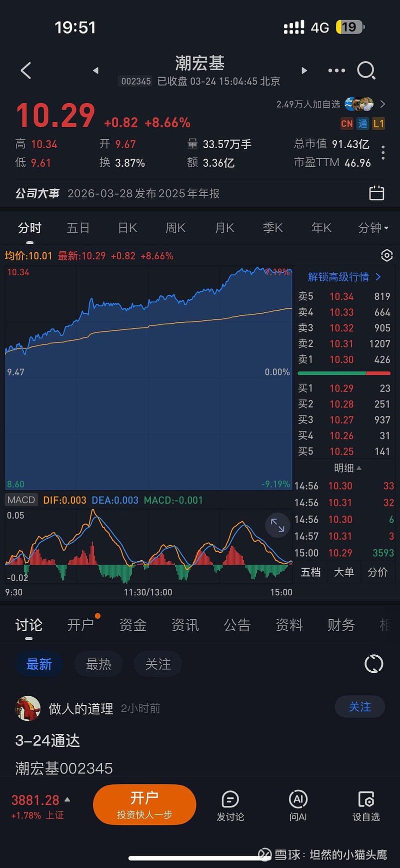
Task: Tap the intraday price chart area
Action: [148, 378]
